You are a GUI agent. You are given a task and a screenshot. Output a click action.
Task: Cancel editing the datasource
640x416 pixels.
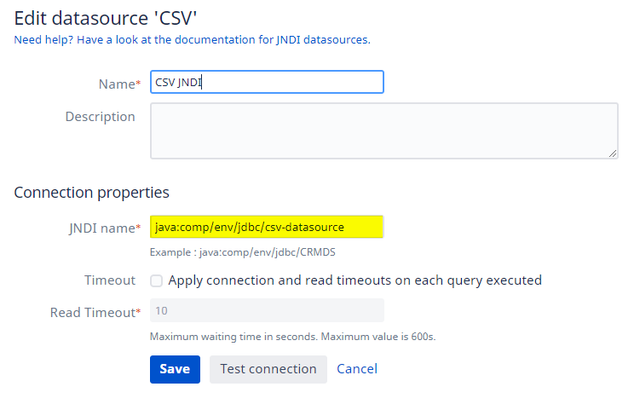pyautogui.click(x=357, y=369)
